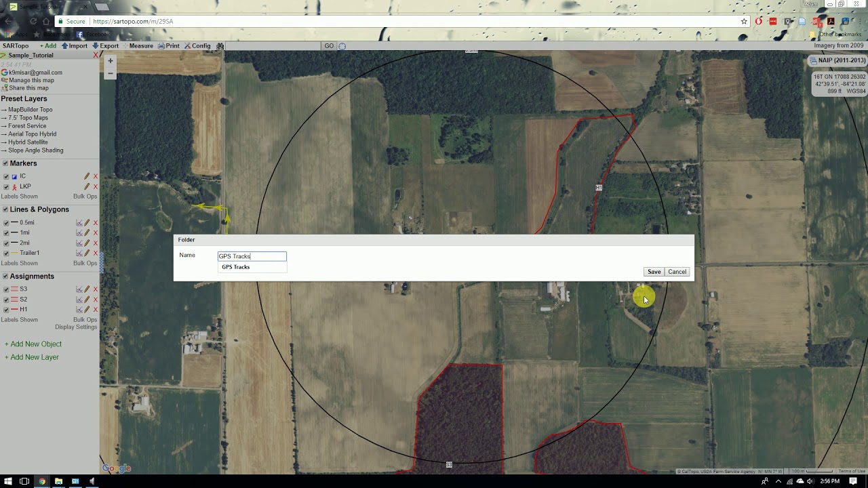The height and width of the screenshot is (488, 868).
Task: Open Windows Start menu
Action: [8, 481]
